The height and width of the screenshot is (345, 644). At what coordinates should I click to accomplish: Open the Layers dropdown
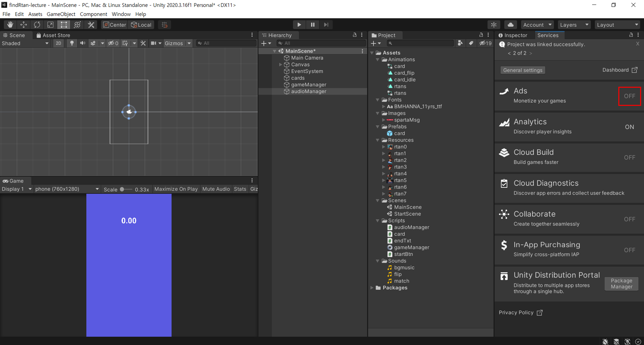[x=574, y=25]
